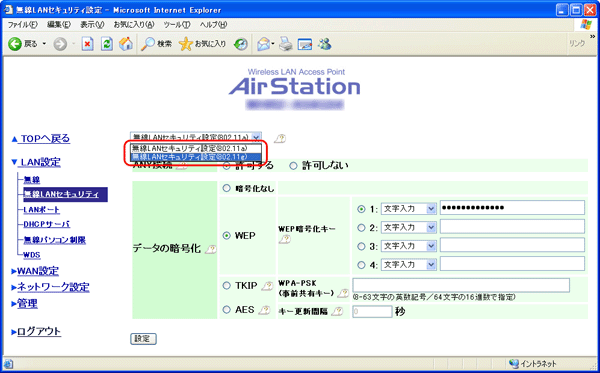This screenshot has height=373, width=600.
Task: Refresh the page with the green arrows icon
Action: (107, 44)
